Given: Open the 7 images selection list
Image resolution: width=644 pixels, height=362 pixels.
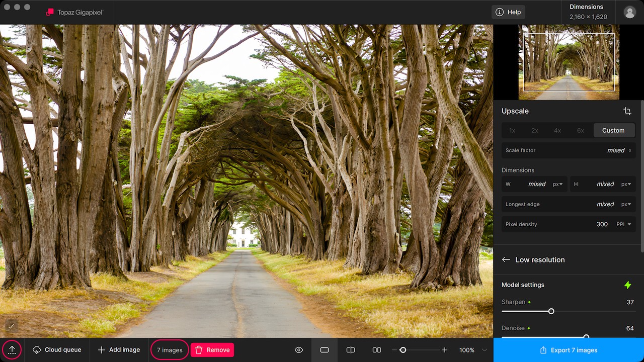Looking at the screenshot, I should click(x=170, y=350).
